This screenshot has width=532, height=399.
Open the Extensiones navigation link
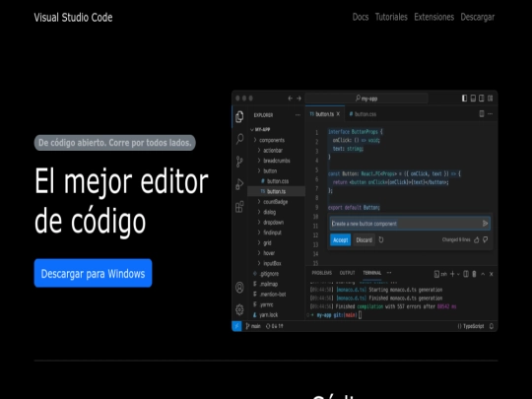coord(433,17)
